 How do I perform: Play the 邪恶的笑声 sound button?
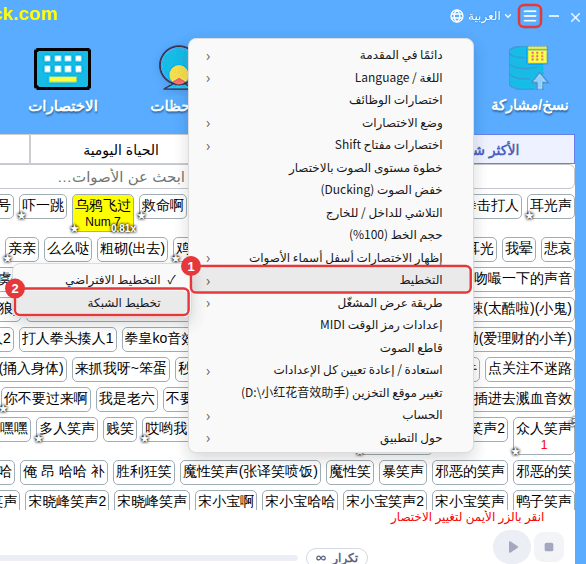click(469, 472)
